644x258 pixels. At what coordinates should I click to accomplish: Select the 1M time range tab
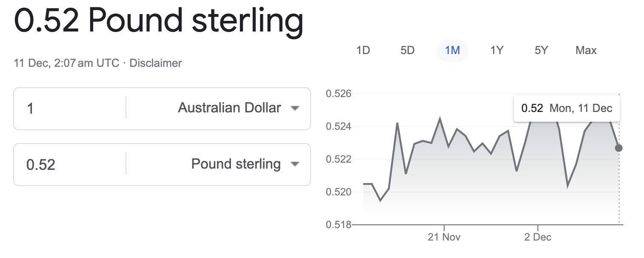452,50
